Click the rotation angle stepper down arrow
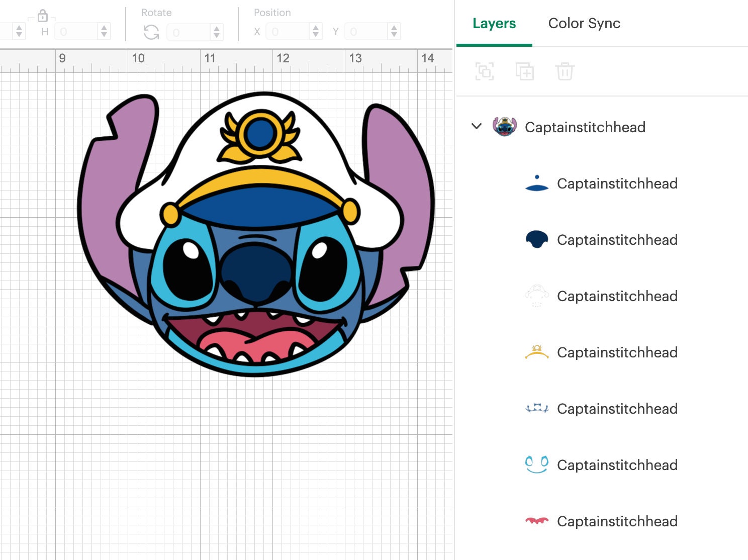 pos(216,35)
